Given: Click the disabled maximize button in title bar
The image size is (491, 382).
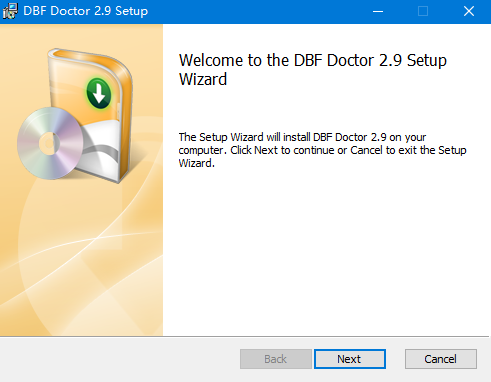Looking at the screenshot, I should pyautogui.click(x=423, y=11).
